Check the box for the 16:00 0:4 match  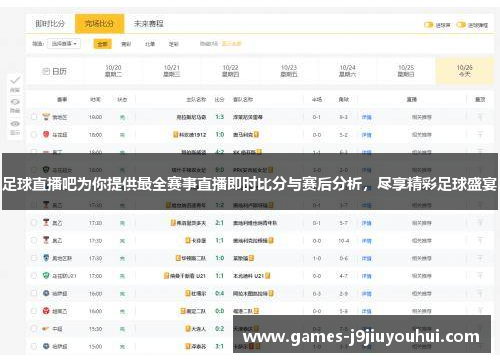[x=34, y=293]
